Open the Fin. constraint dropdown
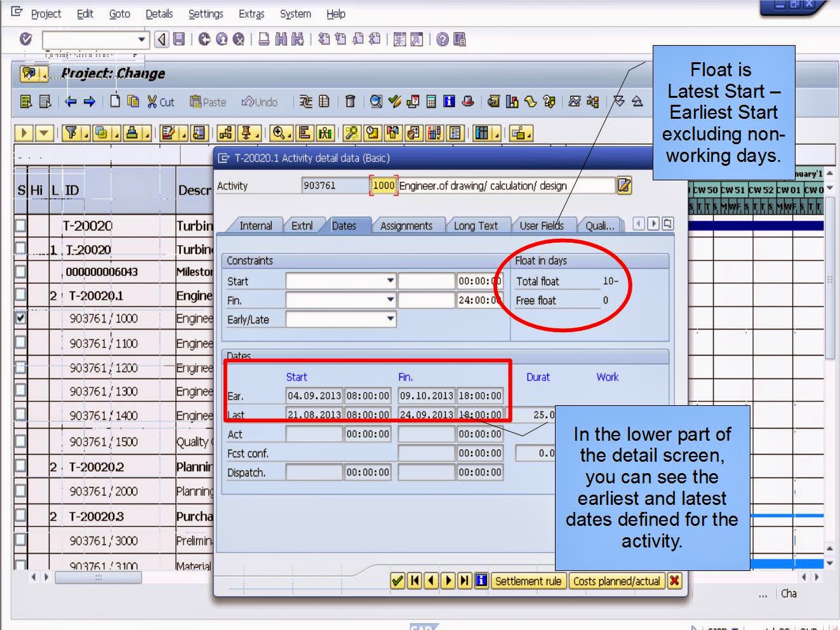Screen dimensions: 840x630 (390, 300)
